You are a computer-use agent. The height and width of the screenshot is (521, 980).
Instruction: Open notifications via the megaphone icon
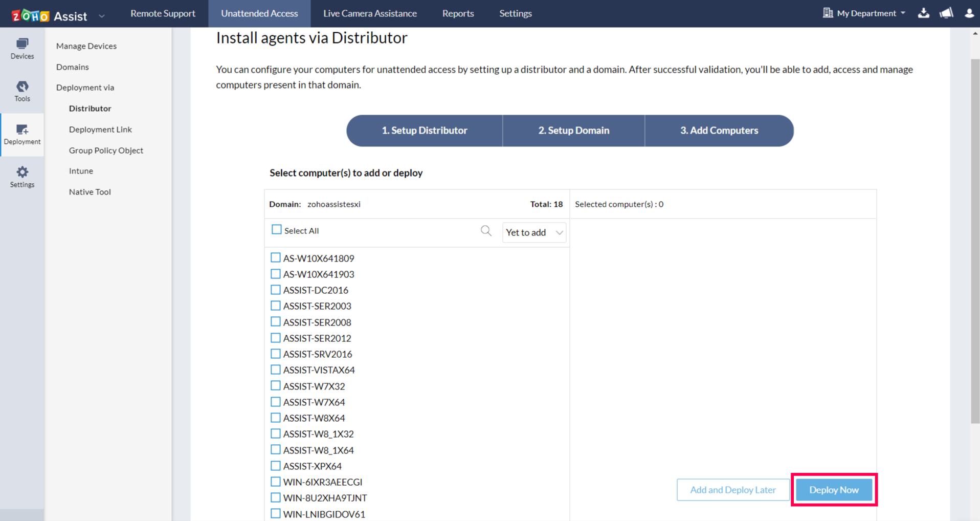[x=946, y=13]
